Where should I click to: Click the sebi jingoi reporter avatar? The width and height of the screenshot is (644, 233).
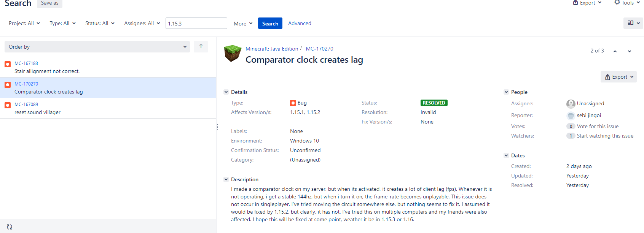571,116
